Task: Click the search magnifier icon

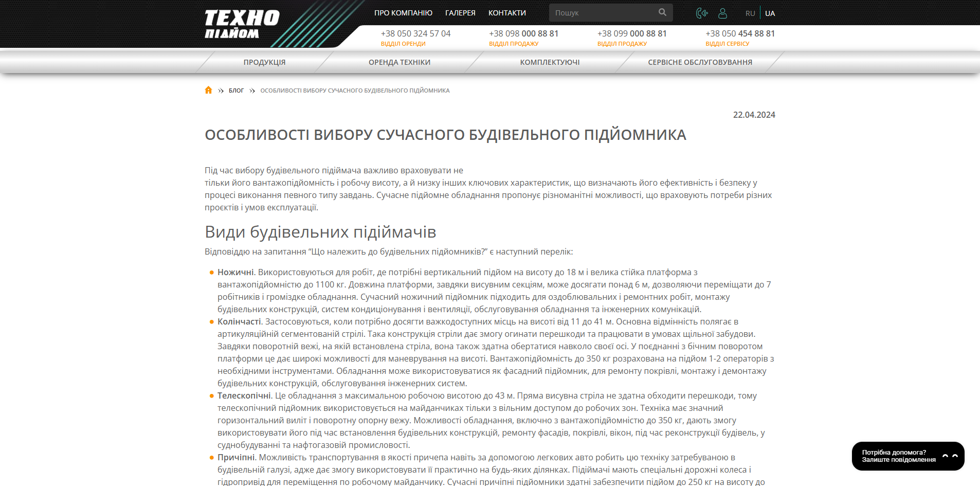Action: tap(662, 12)
